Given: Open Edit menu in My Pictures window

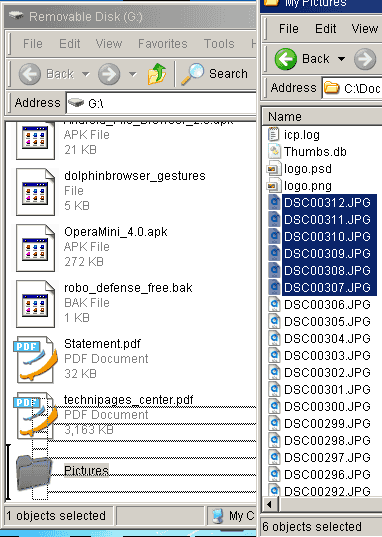Looking at the screenshot, I should click(325, 29).
